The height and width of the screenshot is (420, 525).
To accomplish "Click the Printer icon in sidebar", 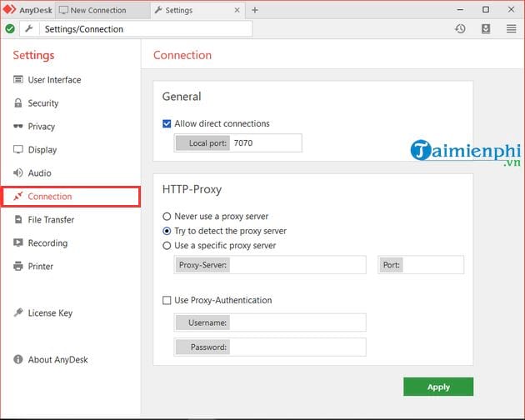I will (x=18, y=267).
